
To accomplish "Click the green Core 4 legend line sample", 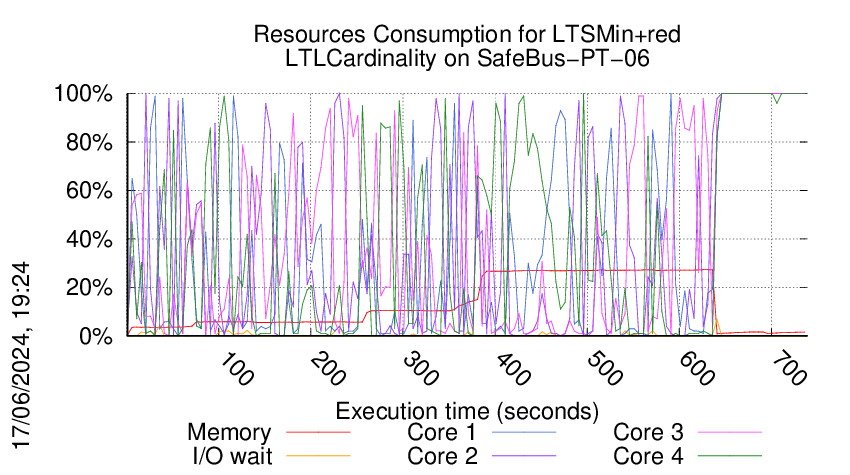I will pyautogui.click(x=730, y=456).
